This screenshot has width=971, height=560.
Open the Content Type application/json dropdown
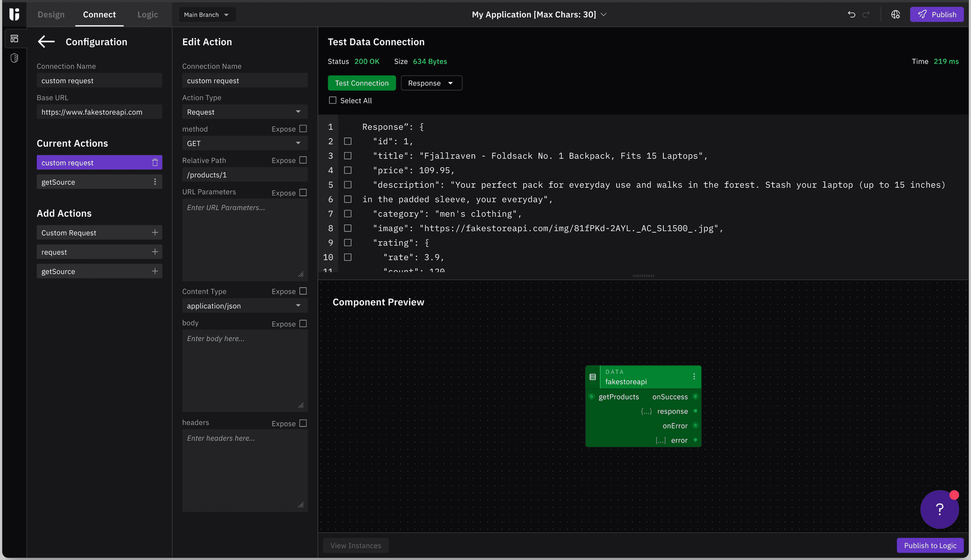coord(244,306)
